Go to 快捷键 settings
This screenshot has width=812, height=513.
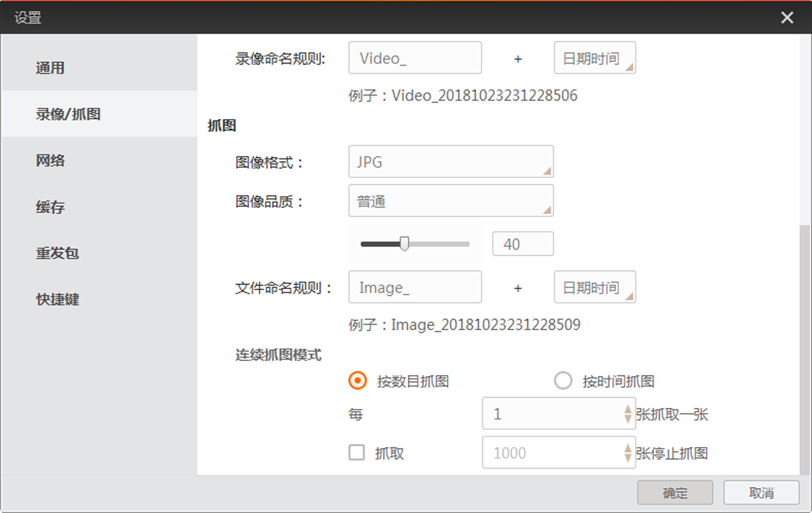pyautogui.click(x=57, y=300)
